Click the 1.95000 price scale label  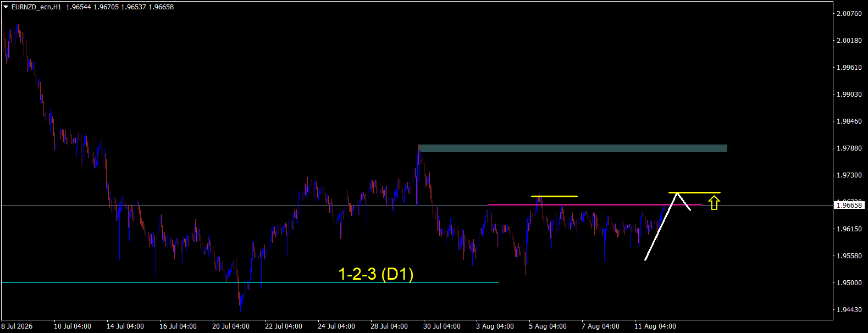click(849, 283)
